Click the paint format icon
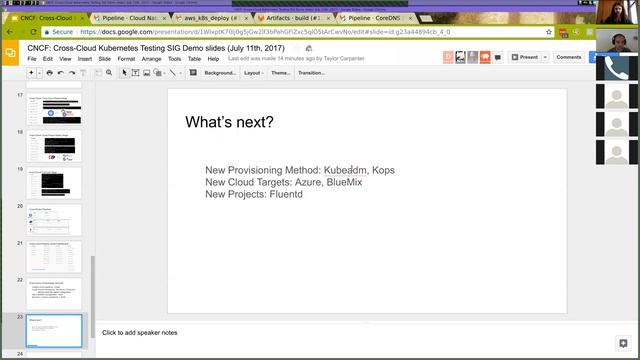Screen dimensions: 640x360 (x=83, y=73)
